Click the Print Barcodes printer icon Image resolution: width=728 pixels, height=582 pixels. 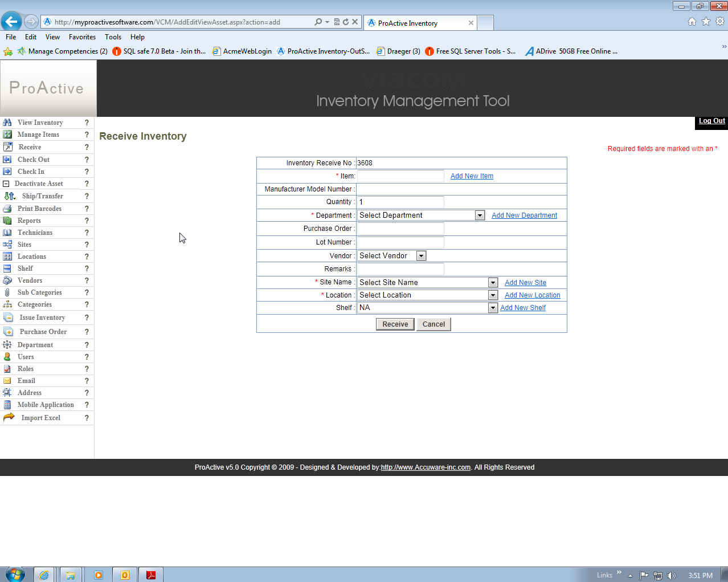tap(7, 209)
